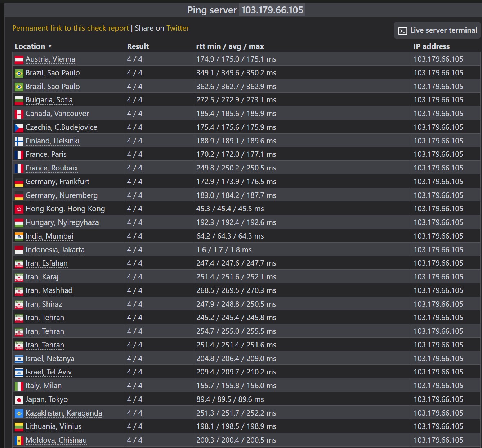Select the 204.8 / 206.4 / 209.0 ms value
The height and width of the screenshot is (448, 482).
tap(236, 359)
